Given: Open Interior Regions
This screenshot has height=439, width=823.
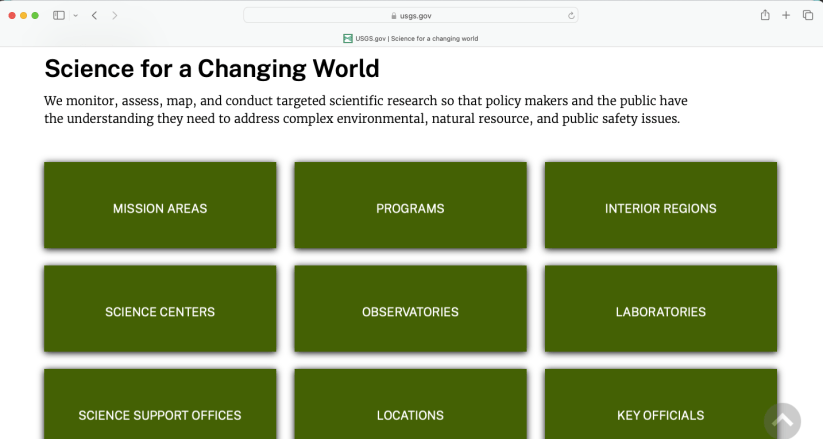Looking at the screenshot, I should pyautogui.click(x=660, y=208).
